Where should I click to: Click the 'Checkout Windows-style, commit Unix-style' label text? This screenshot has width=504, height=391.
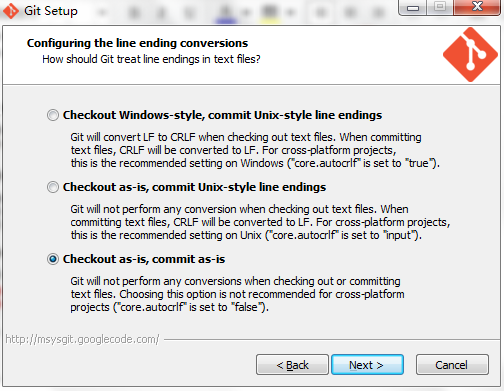pyautogui.click(x=222, y=115)
